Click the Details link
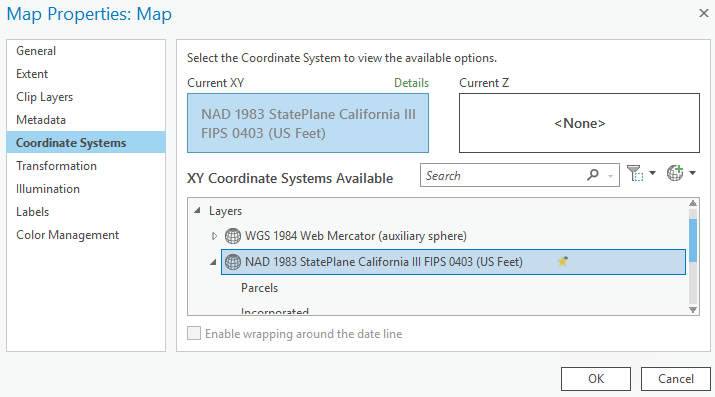This screenshot has width=715, height=397. click(411, 83)
